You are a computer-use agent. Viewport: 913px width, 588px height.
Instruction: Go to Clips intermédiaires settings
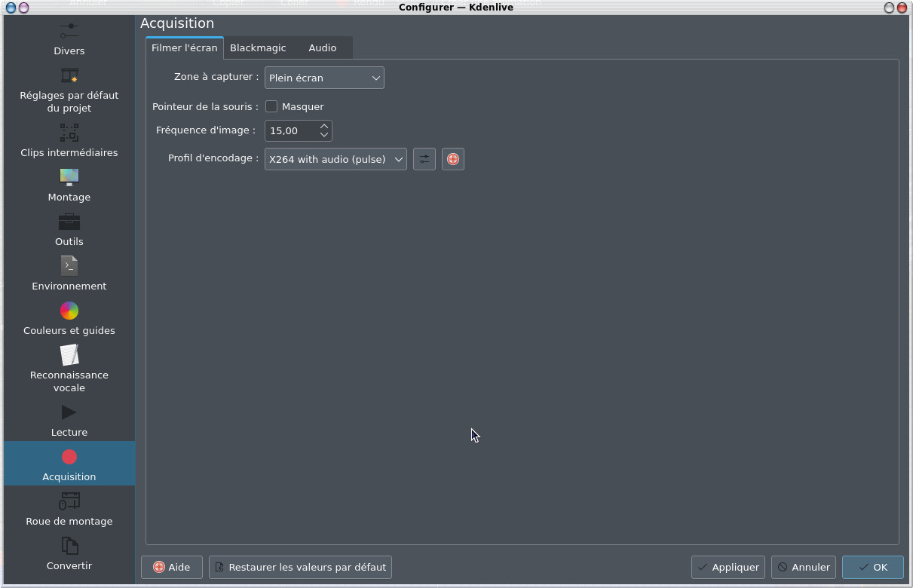click(x=69, y=141)
